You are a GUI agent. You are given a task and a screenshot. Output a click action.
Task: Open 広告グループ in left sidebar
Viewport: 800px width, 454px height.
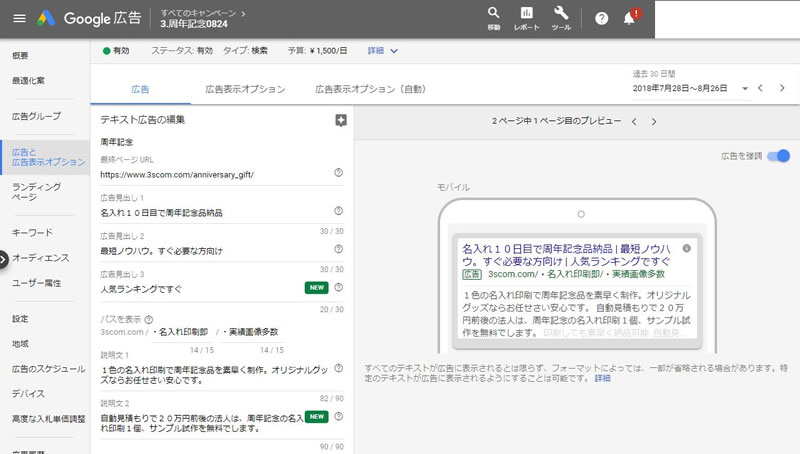click(x=36, y=116)
